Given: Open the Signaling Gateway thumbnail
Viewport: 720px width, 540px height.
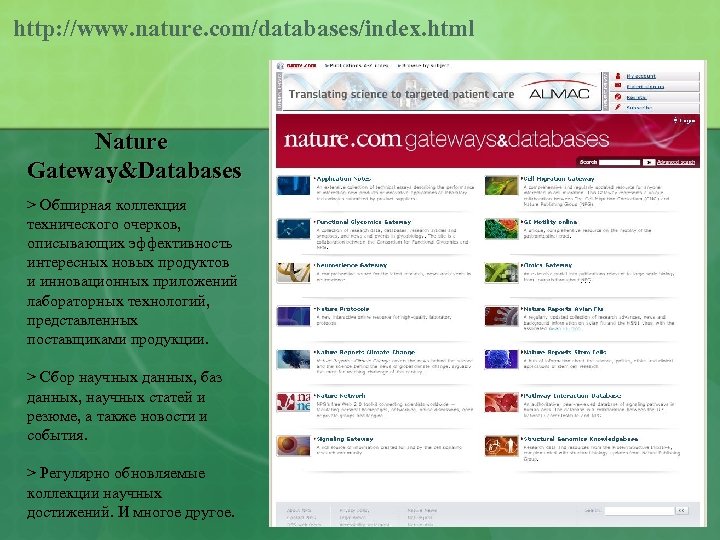Looking at the screenshot, I should (293, 445).
